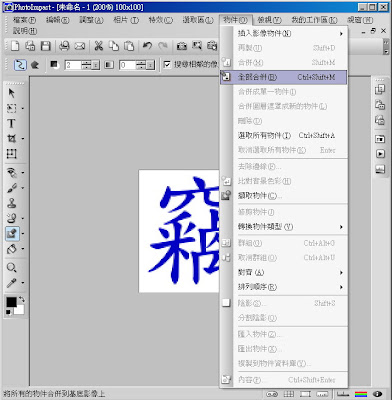Click the Print icon
392x400 pixels.
64,46
